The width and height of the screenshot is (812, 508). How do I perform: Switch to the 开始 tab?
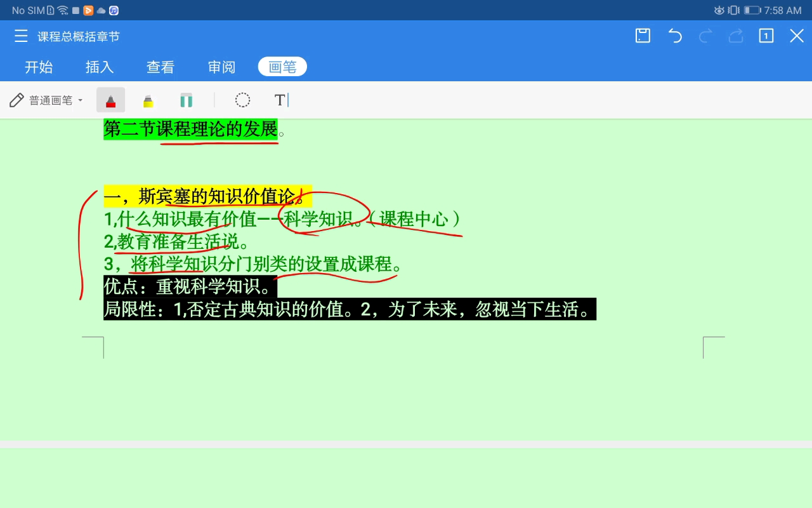coord(39,67)
